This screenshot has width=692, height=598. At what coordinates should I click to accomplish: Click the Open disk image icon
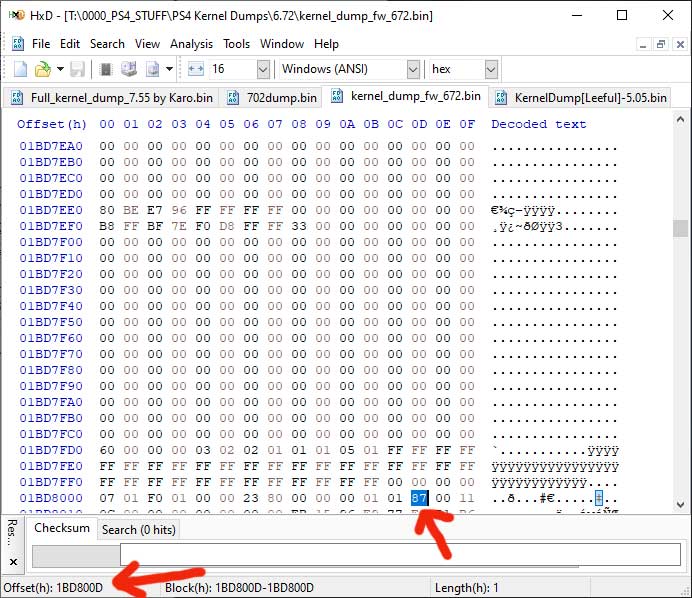click(x=152, y=69)
